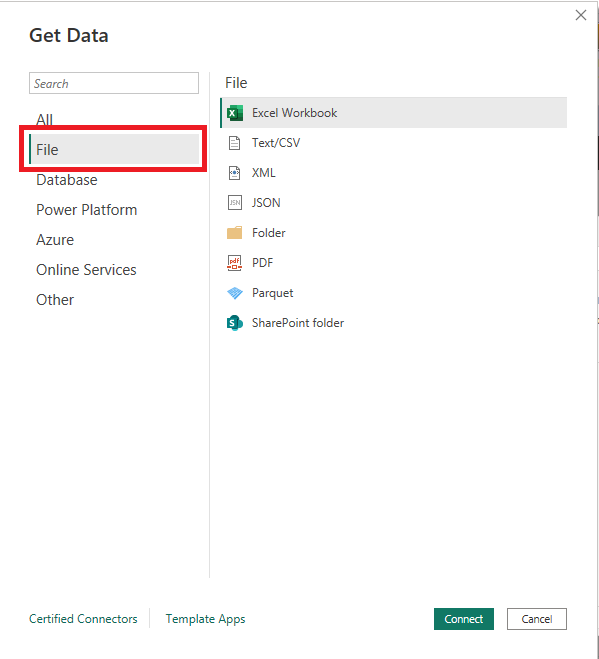The width and height of the screenshot is (599, 659).
Task: Click the JSON file icon
Action: (x=235, y=203)
